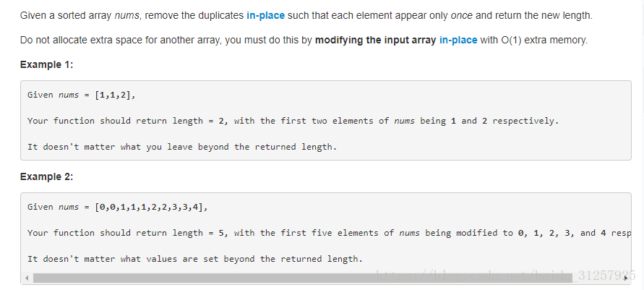The width and height of the screenshot is (644, 290).
Task: Click the italic 'nums' in the first sentence
Action: 126,16
